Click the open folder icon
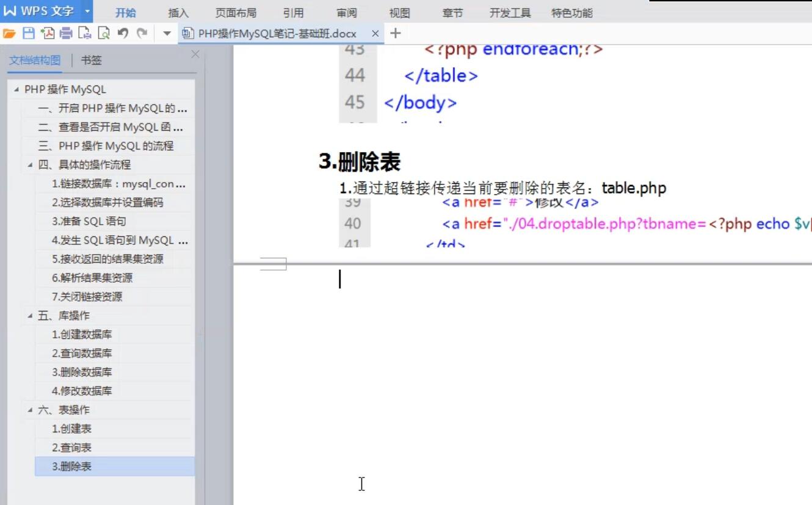 [x=9, y=34]
